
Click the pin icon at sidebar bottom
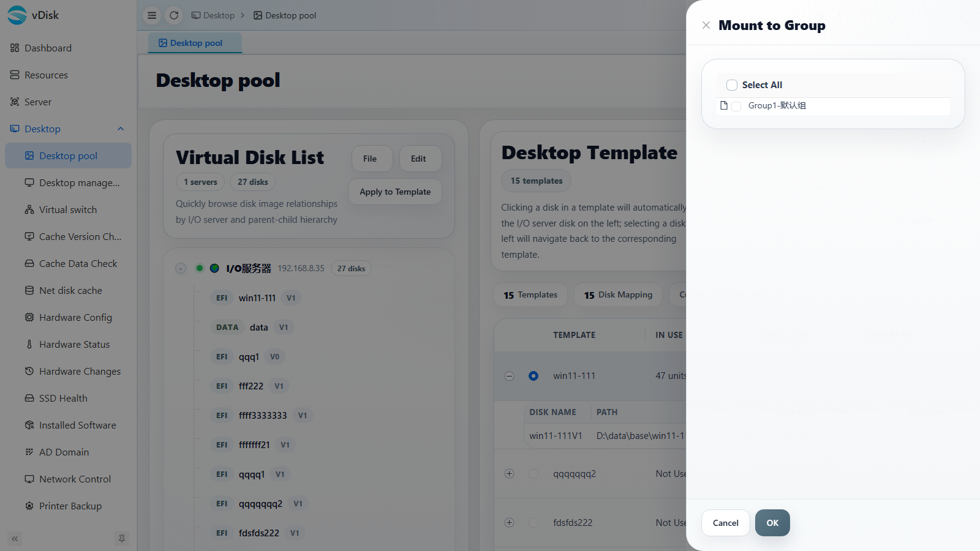click(122, 539)
